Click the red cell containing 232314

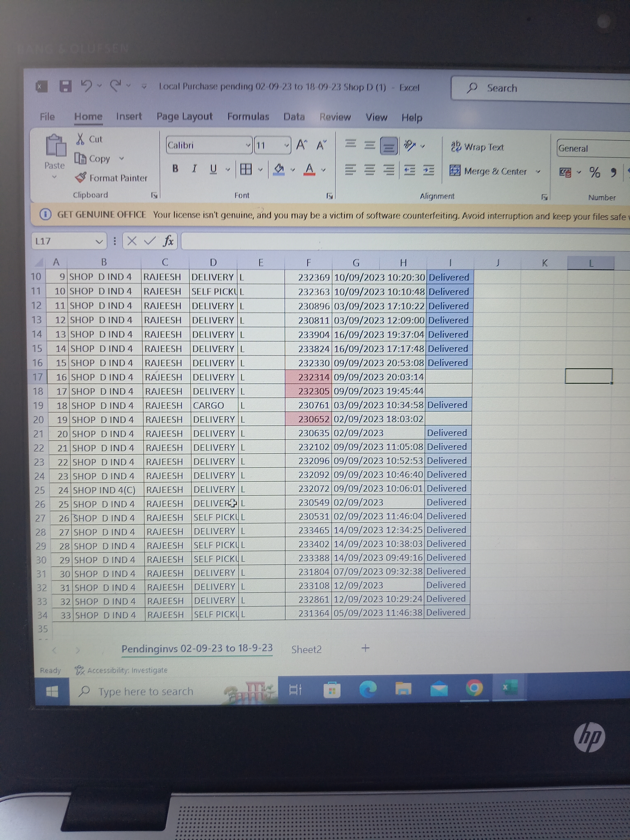(x=308, y=377)
